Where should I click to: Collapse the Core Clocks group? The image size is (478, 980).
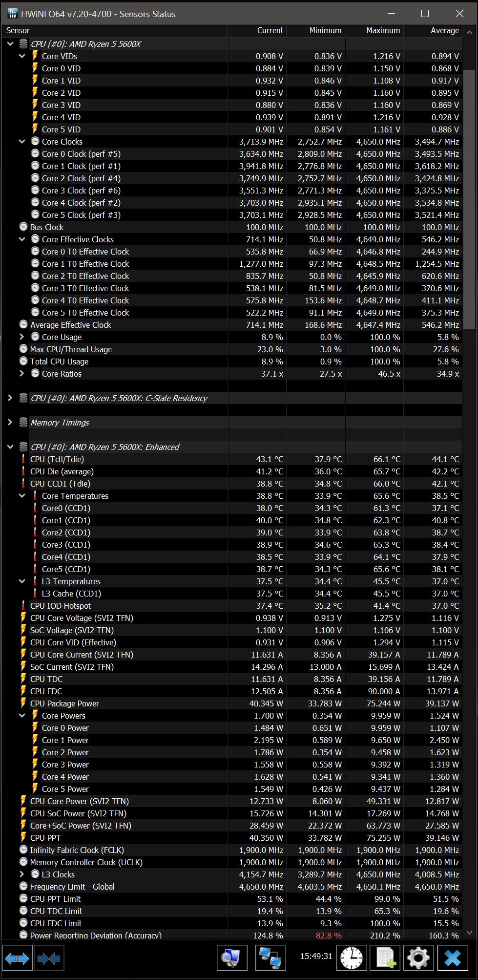point(22,142)
